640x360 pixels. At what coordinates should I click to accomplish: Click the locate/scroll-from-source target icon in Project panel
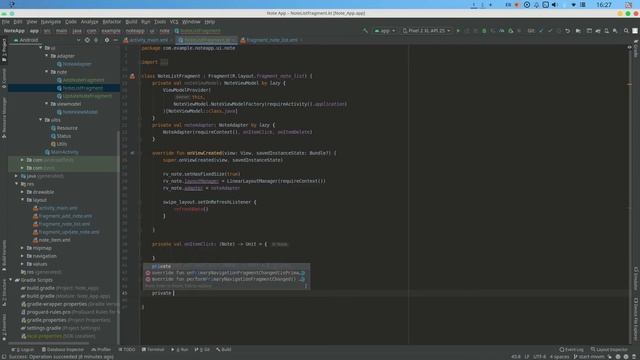(x=87, y=40)
